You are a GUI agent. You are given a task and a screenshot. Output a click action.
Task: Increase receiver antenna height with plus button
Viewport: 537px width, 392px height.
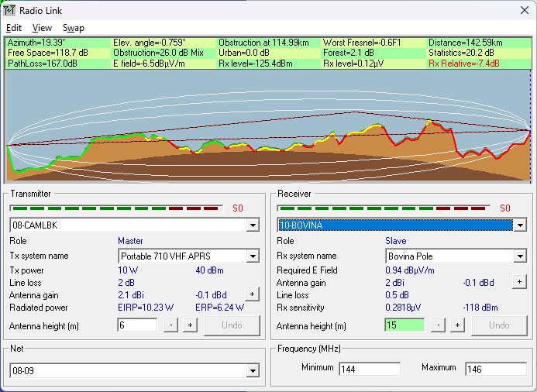[457, 325]
